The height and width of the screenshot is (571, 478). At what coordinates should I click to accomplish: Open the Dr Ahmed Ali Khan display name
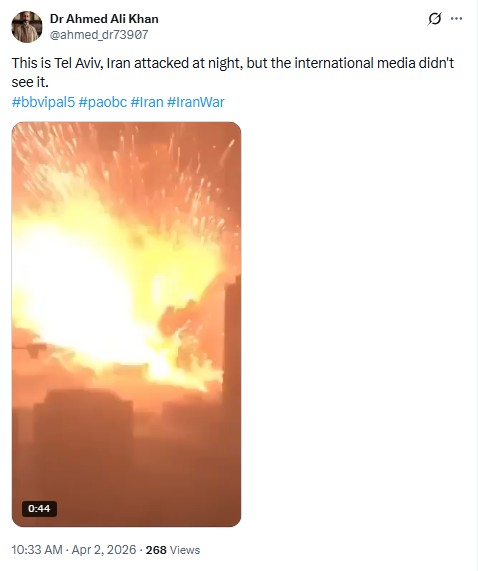(x=104, y=19)
